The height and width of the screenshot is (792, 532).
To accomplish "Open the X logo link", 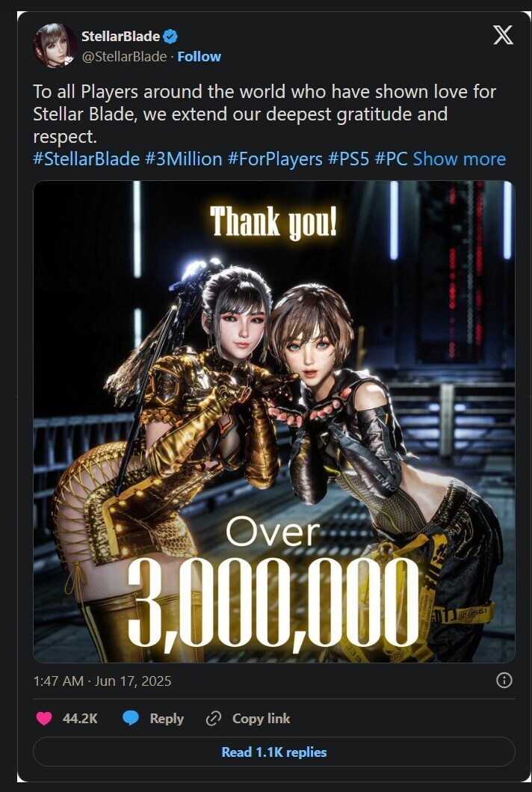I will click(x=503, y=35).
